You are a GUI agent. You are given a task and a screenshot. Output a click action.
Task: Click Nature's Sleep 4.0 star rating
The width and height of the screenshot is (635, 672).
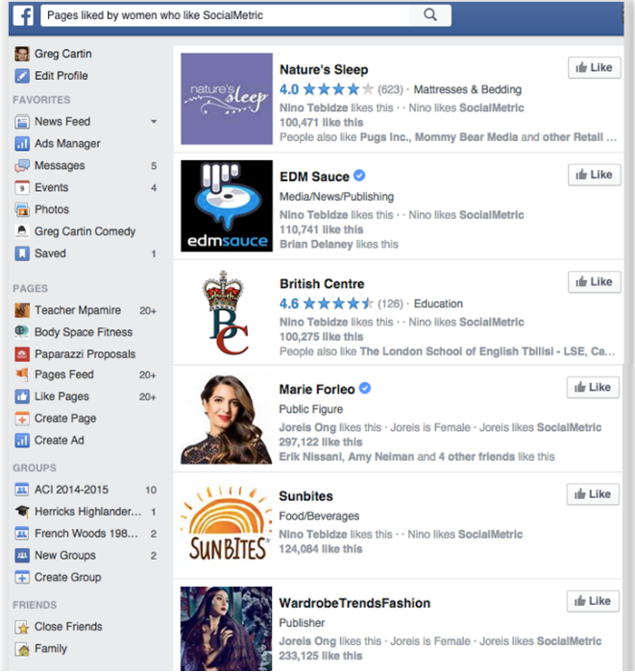pos(327,89)
